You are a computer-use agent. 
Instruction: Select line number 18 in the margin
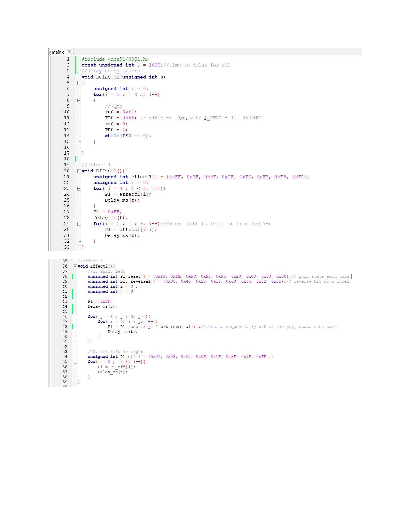(x=67, y=159)
